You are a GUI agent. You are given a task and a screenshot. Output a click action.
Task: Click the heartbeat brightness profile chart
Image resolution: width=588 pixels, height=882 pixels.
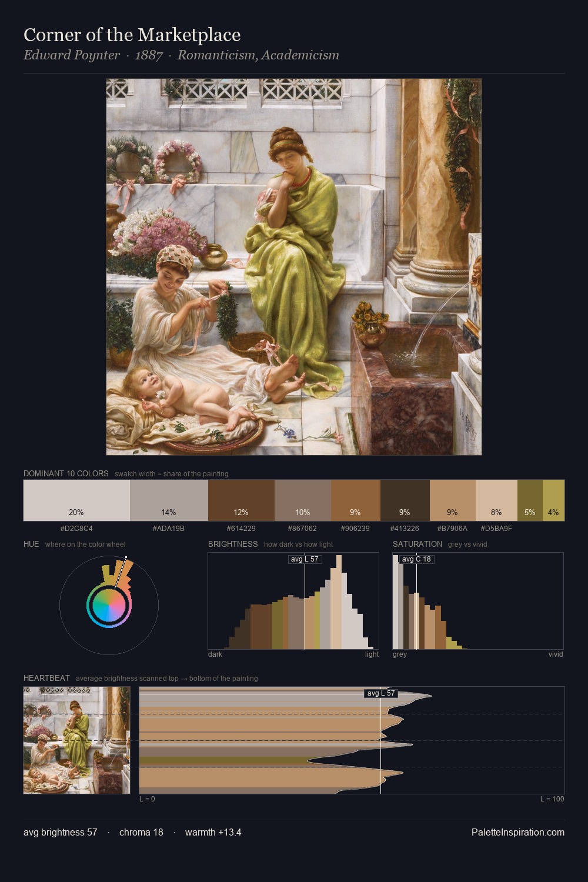tap(352, 740)
